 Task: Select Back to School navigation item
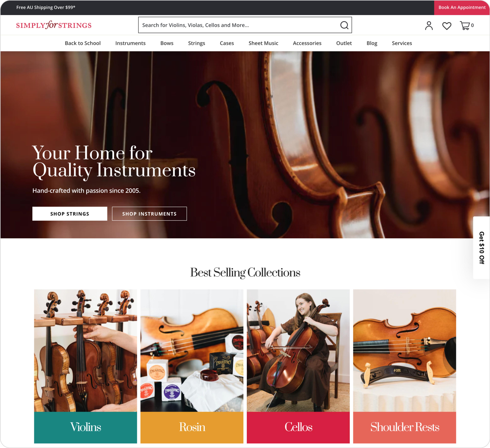83,43
